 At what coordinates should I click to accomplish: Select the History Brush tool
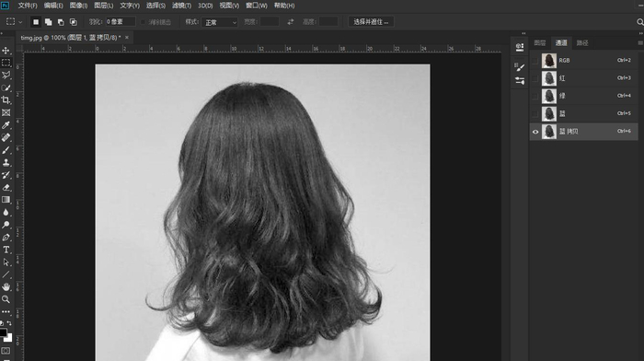[x=6, y=175]
